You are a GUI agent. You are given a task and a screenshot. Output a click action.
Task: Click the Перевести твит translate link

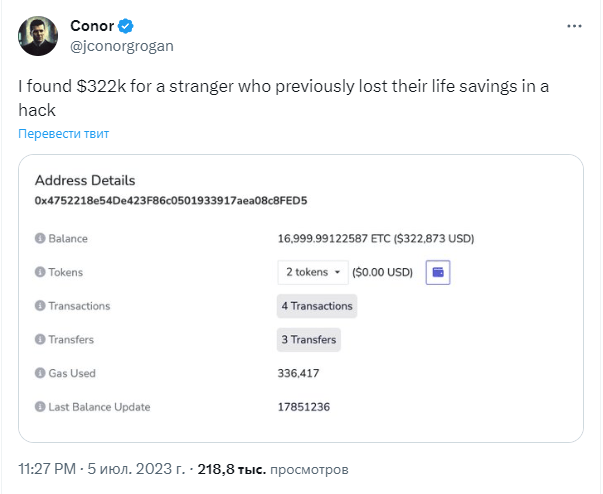[64, 133]
